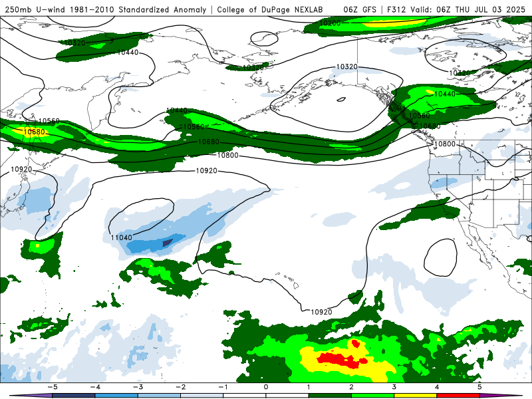The height and width of the screenshot is (399, 532).
Task: Click the colorbar tick label '-3'
Action: pyautogui.click(x=138, y=387)
